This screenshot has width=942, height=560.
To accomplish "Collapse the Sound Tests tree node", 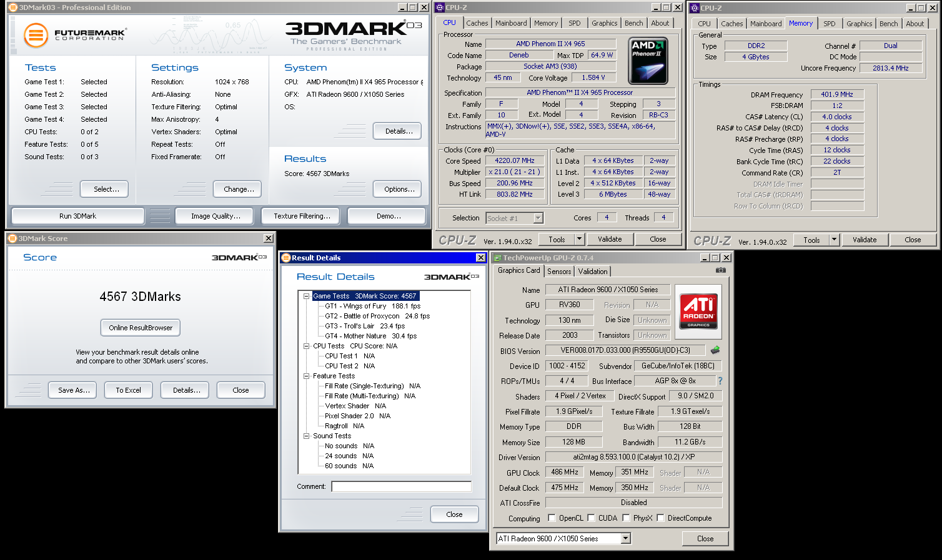I will click(x=307, y=436).
